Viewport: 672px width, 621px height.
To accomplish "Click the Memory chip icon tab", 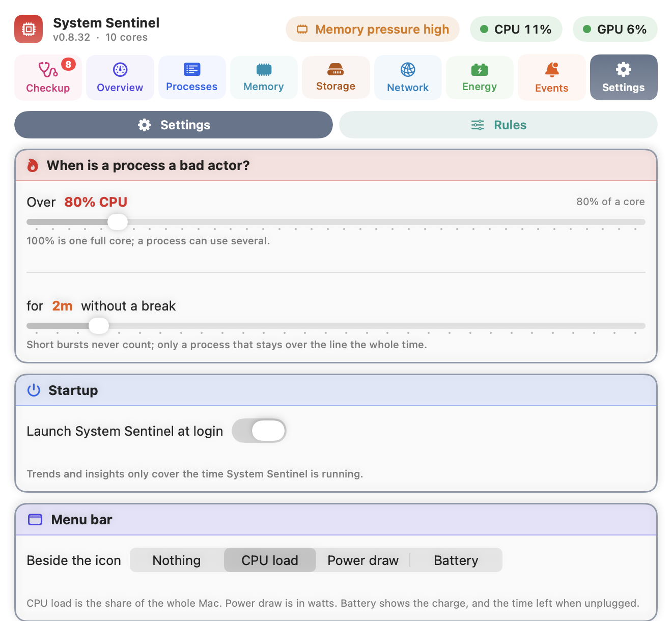I will (264, 70).
